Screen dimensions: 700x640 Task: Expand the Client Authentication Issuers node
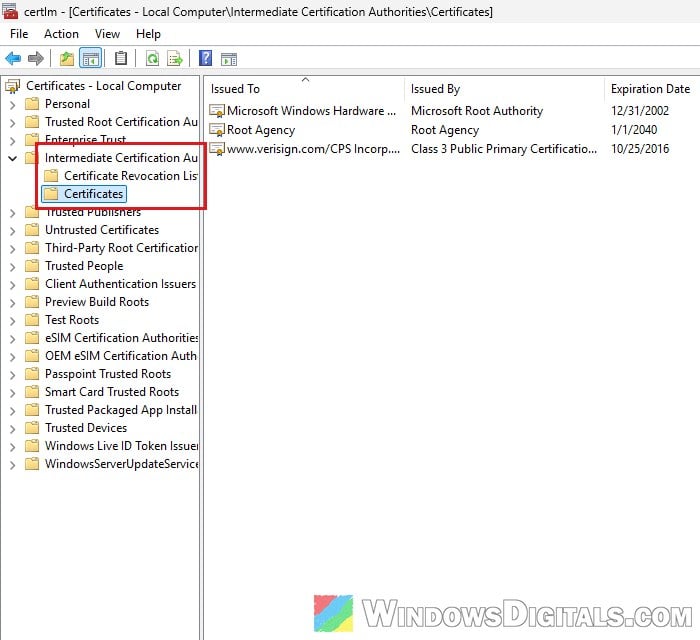(x=12, y=285)
